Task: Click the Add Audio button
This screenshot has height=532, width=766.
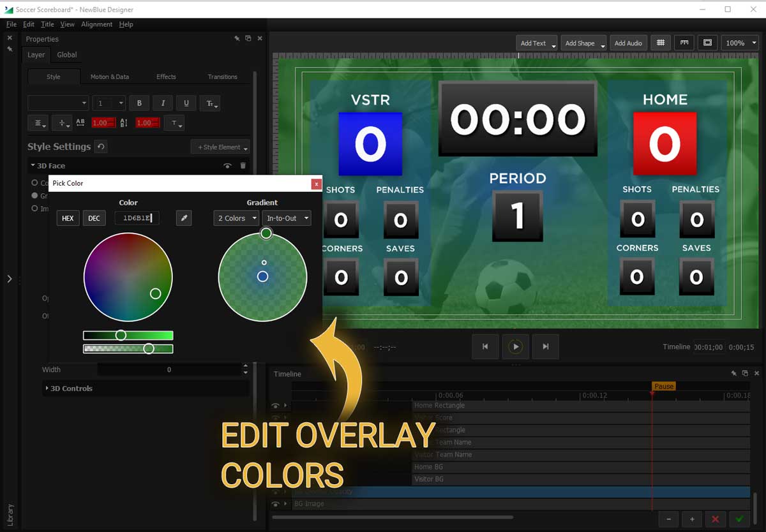Action: [x=627, y=42]
